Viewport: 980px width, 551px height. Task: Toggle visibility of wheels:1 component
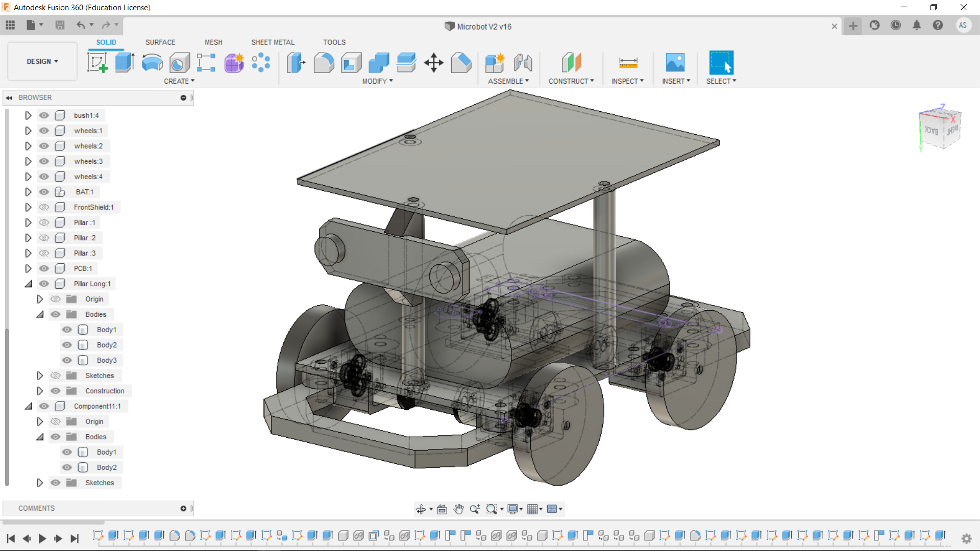[x=44, y=131]
